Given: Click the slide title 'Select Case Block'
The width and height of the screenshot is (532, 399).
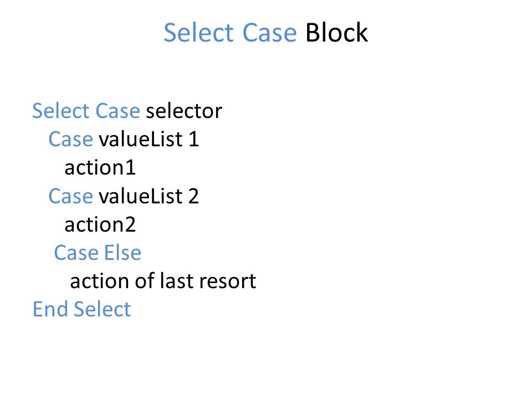Looking at the screenshot, I should click(x=265, y=33).
